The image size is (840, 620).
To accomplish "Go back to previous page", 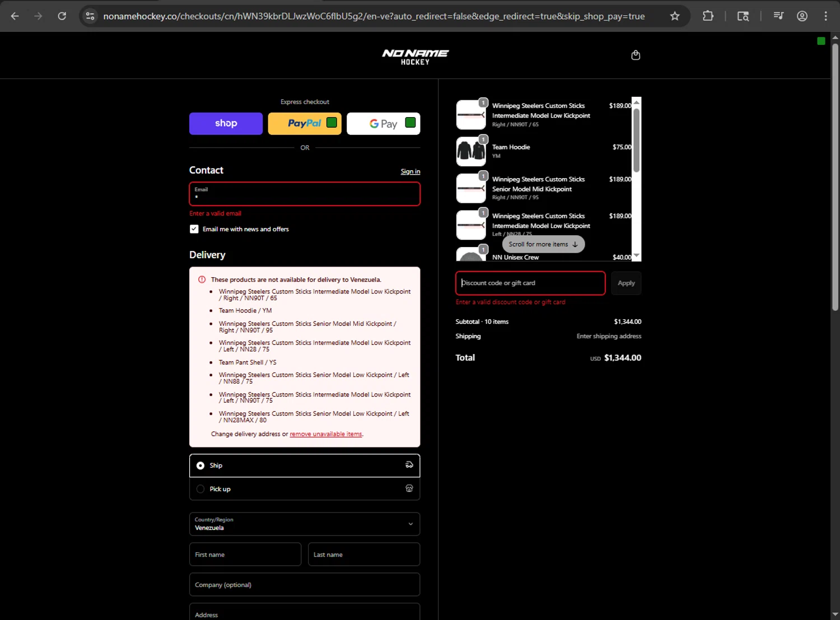I will click(15, 16).
